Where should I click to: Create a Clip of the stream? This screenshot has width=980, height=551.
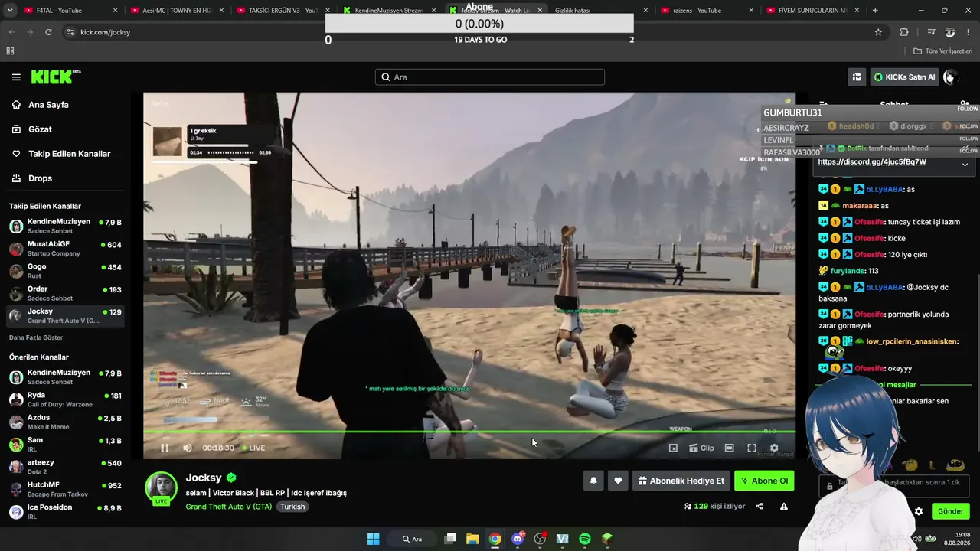[x=701, y=448]
